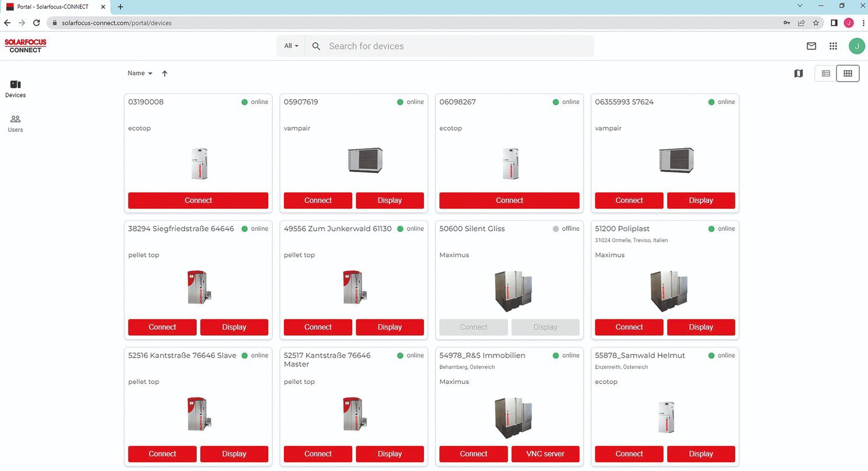Bookmark this page with the star icon
Viewport: 868px width, 471px height.
[816, 23]
